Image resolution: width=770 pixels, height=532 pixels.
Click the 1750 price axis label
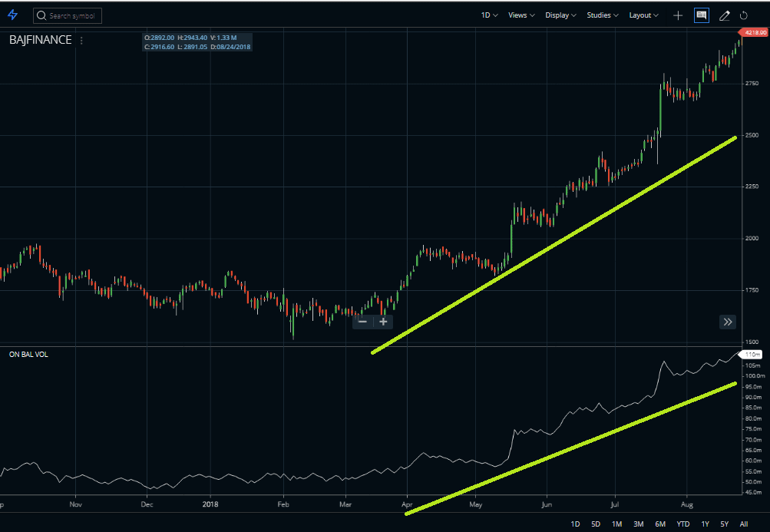(x=752, y=290)
